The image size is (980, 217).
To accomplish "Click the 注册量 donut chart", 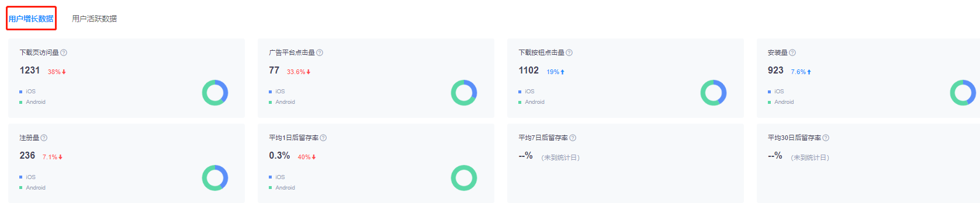I will pos(215,178).
